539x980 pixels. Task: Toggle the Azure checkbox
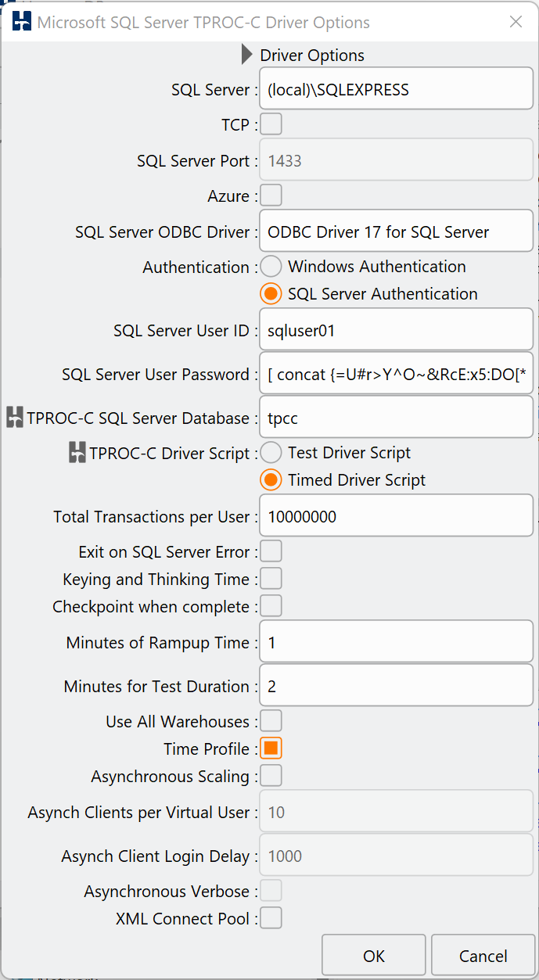(271, 196)
